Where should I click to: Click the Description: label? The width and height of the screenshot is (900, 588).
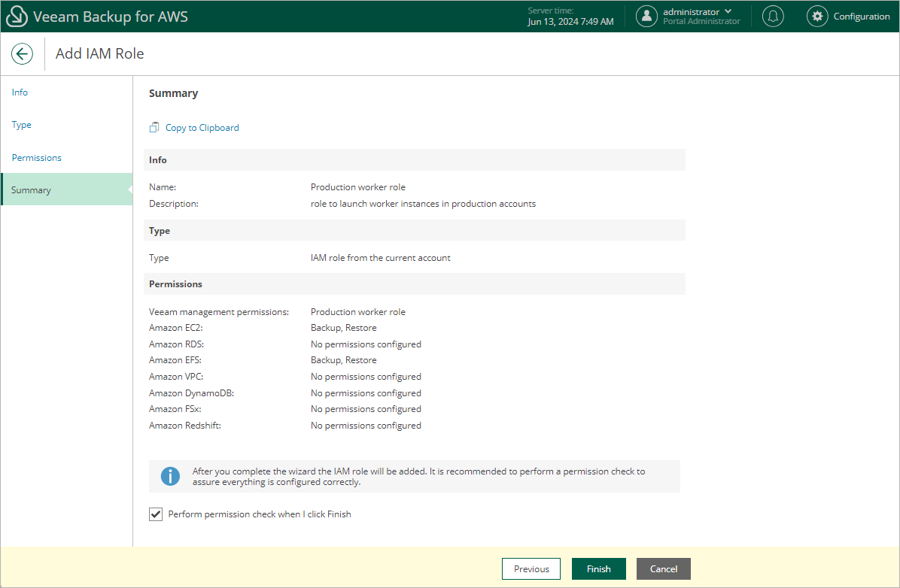point(173,204)
